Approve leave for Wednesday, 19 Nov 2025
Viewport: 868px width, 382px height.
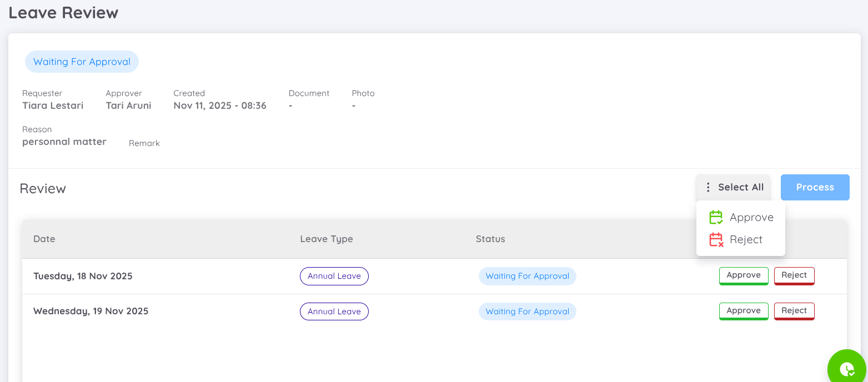coord(744,311)
